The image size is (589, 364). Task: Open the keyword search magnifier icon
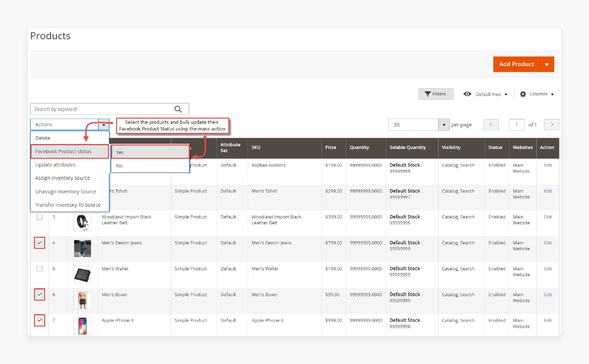pos(178,109)
